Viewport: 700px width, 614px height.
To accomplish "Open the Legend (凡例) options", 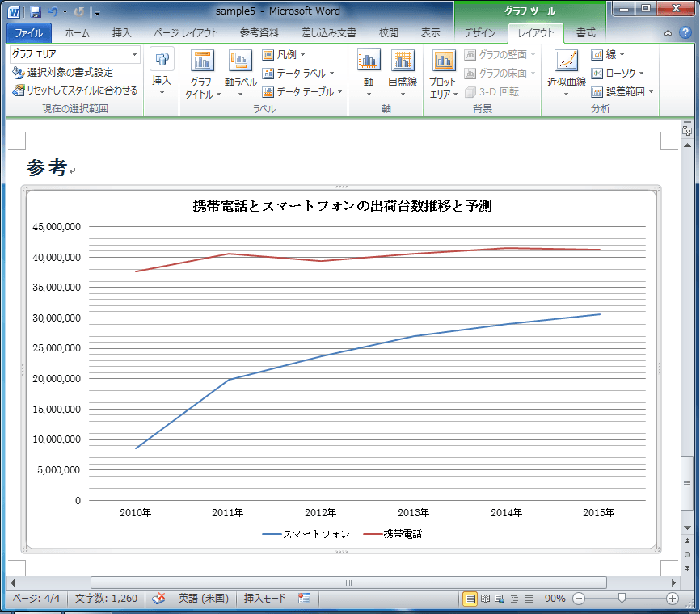I will click(284, 54).
